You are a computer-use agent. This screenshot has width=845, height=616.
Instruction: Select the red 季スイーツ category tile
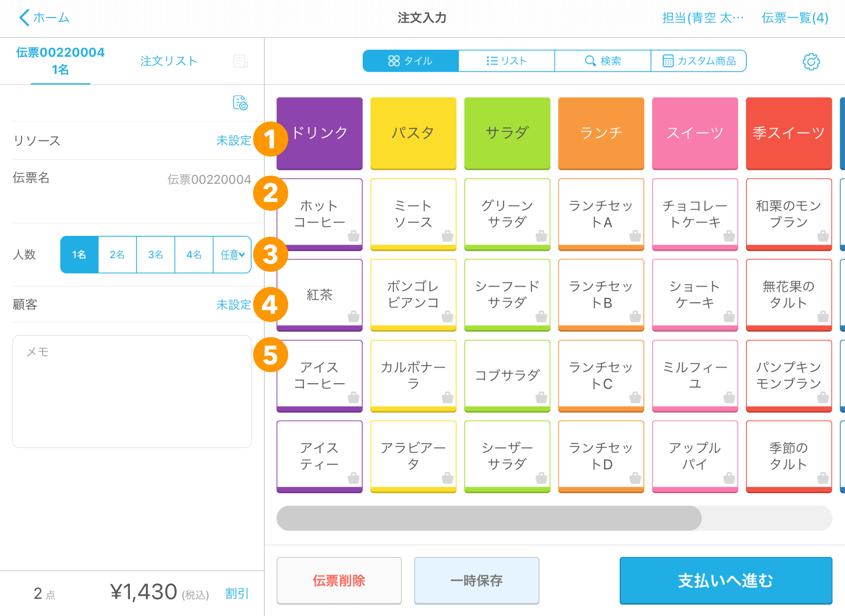click(789, 133)
